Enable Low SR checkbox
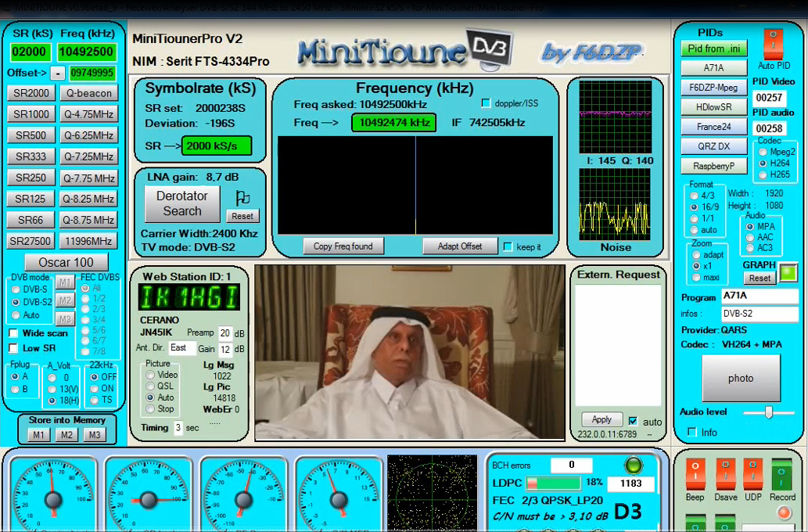 tap(14, 348)
